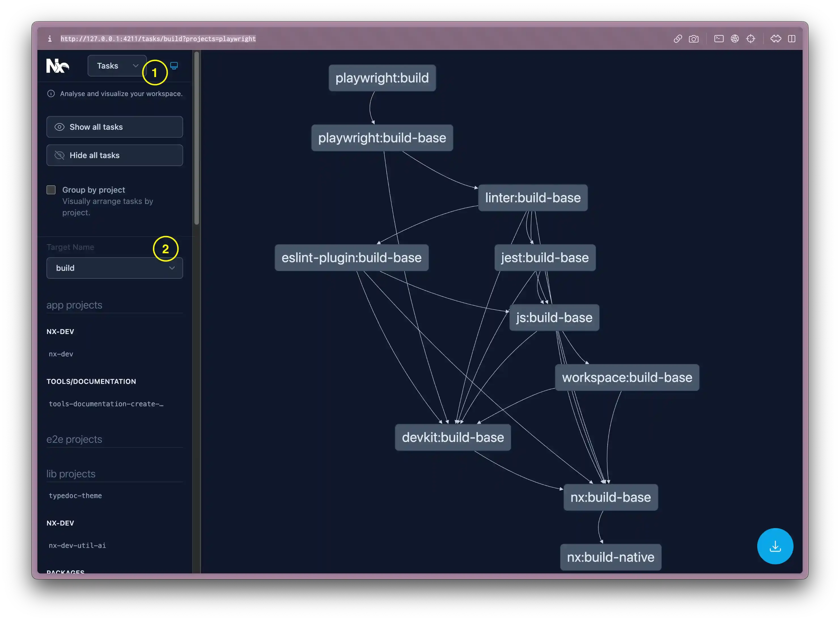
Task: Select the nx-dev project under NX-DEV
Action: pyautogui.click(x=61, y=354)
